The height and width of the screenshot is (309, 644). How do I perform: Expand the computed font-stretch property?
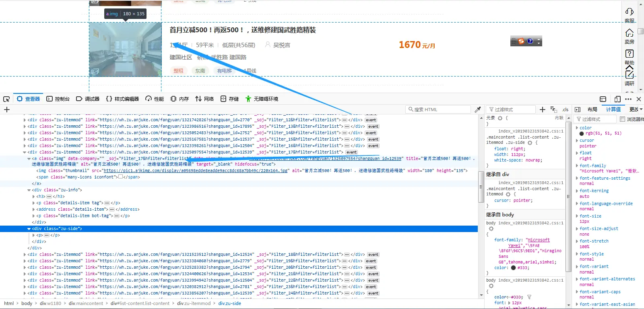[577, 241]
